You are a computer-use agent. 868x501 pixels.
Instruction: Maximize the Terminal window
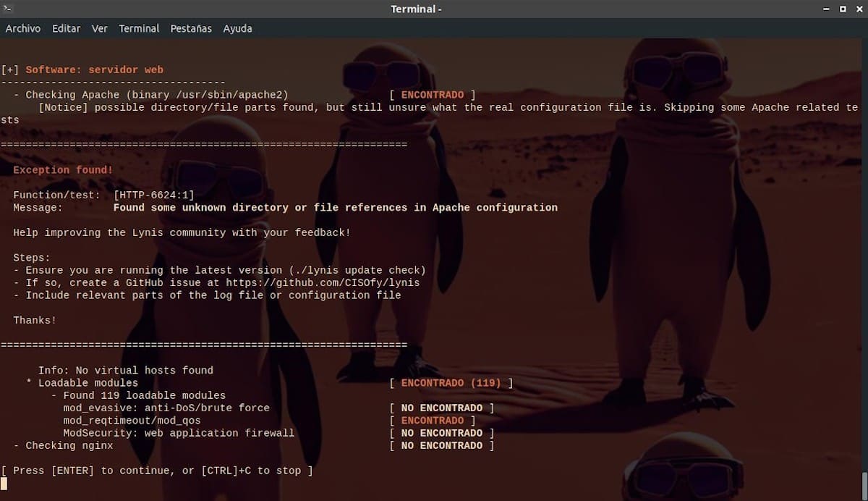[x=843, y=9]
